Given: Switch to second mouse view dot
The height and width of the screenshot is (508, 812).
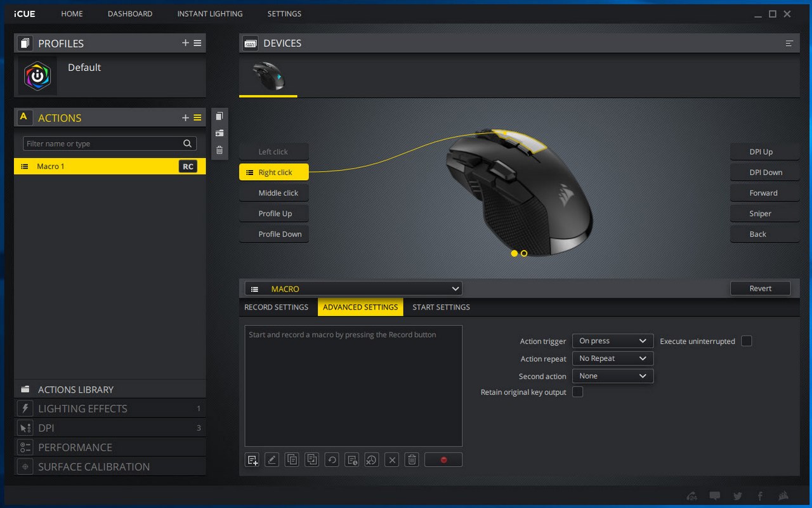Looking at the screenshot, I should [524, 253].
